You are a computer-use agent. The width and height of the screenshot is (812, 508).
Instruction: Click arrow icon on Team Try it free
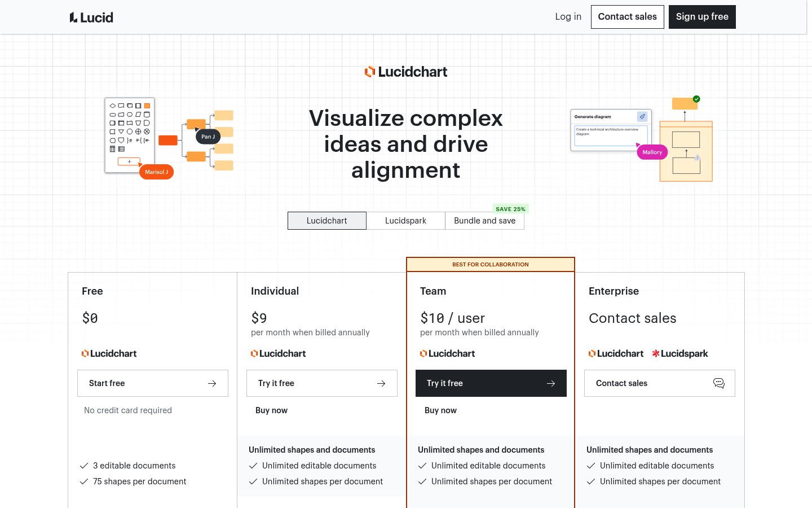[x=551, y=383]
